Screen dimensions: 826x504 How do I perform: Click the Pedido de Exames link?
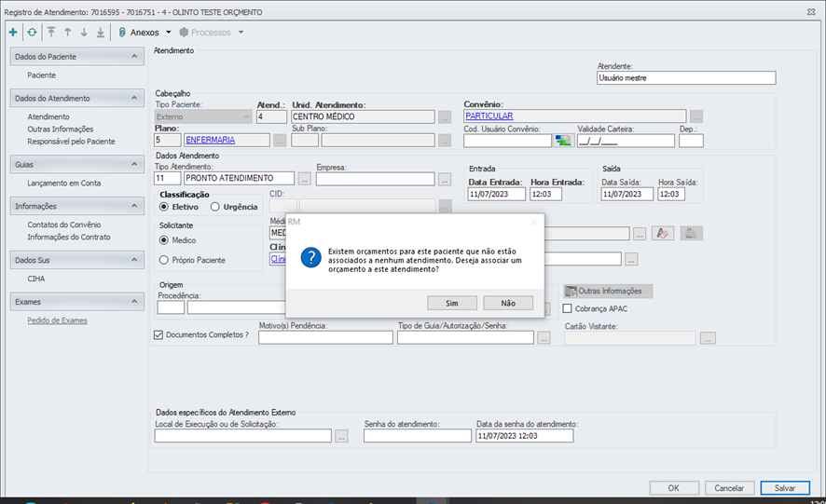[x=58, y=320]
